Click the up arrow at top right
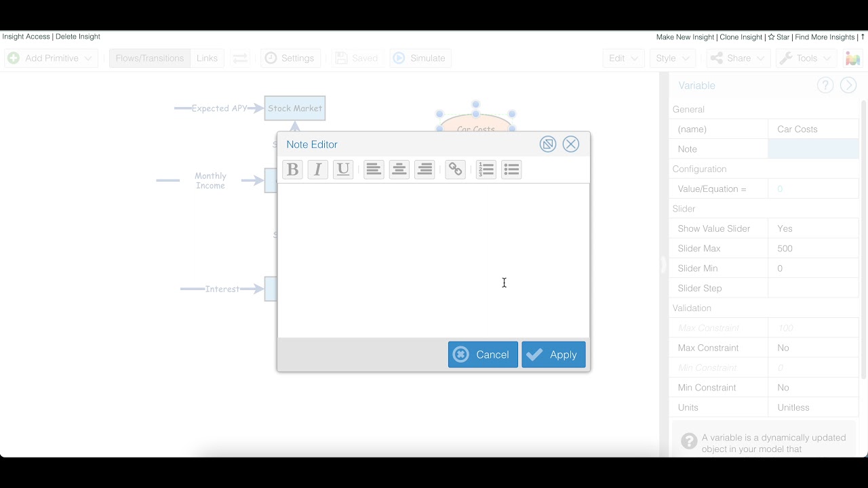The image size is (868, 488). click(863, 37)
